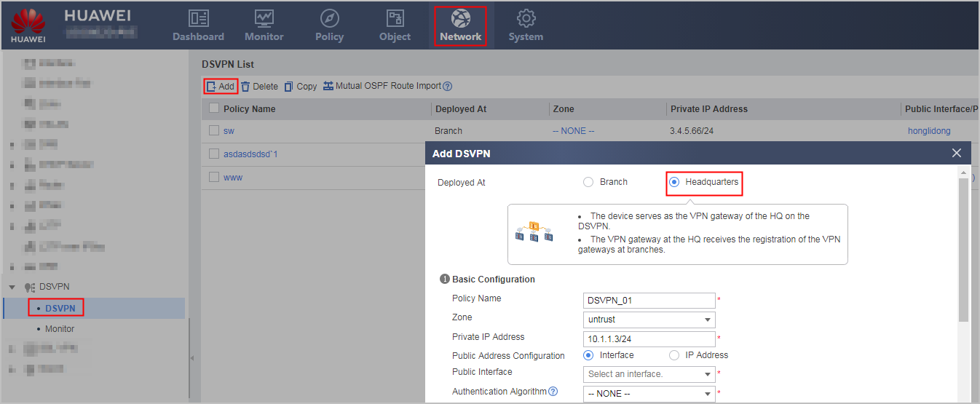Click the Delete trash icon in toolbar

point(245,86)
